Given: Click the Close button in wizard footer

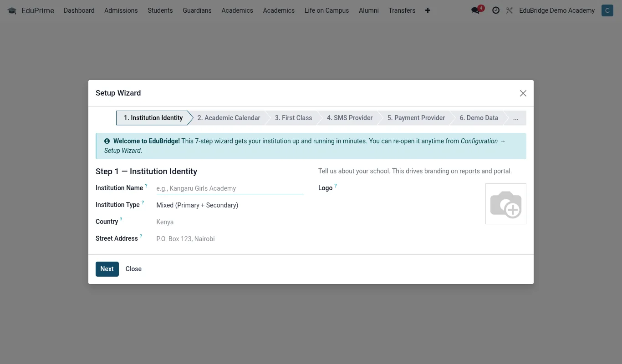Looking at the screenshot, I should tap(133, 269).
